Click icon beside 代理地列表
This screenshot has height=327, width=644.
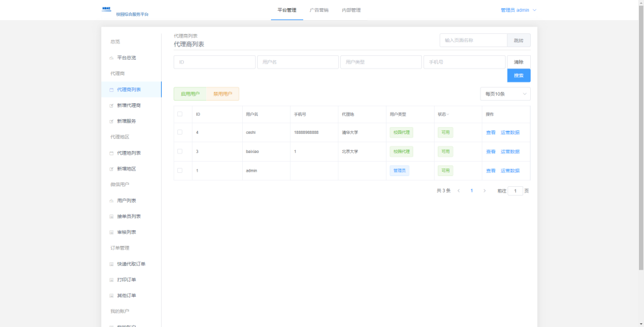pyautogui.click(x=111, y=153)
